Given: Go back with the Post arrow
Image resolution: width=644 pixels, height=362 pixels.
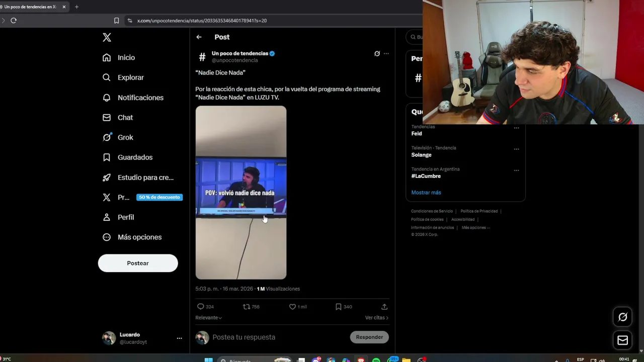Looking at the screenshot, I should coord(199,37).
